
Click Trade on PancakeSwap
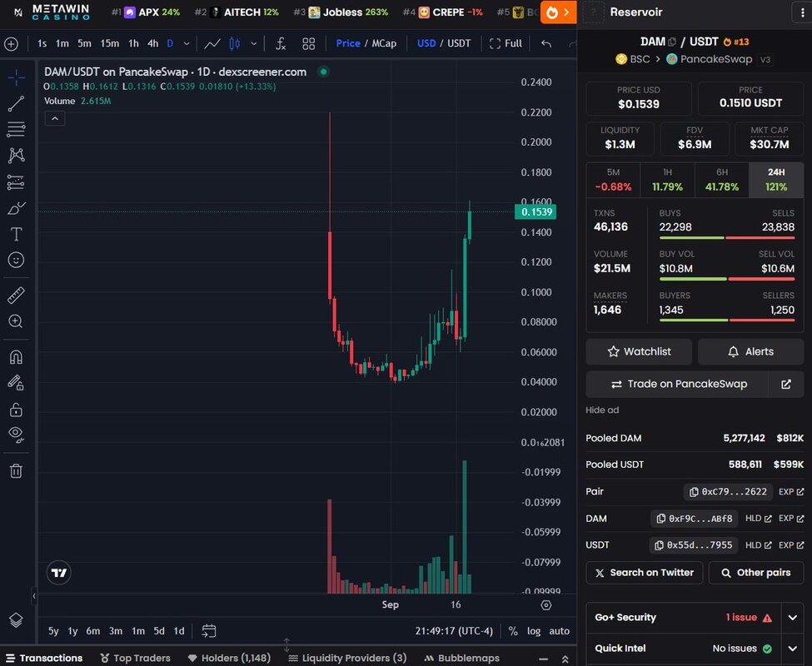677,384
